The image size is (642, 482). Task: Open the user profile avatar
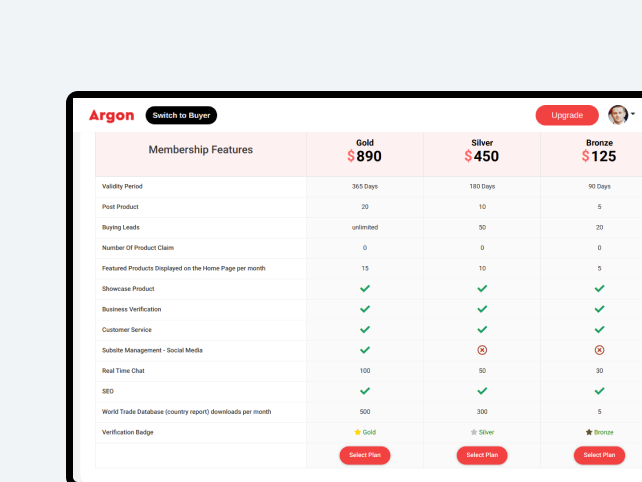point(618,115)
